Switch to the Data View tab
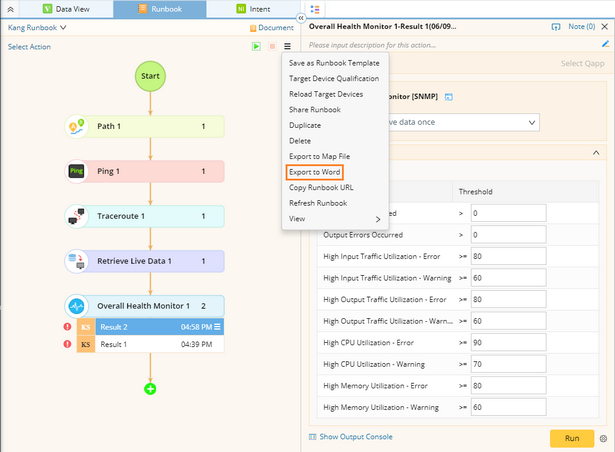615x452 pixels. click(x=69, y=8)
